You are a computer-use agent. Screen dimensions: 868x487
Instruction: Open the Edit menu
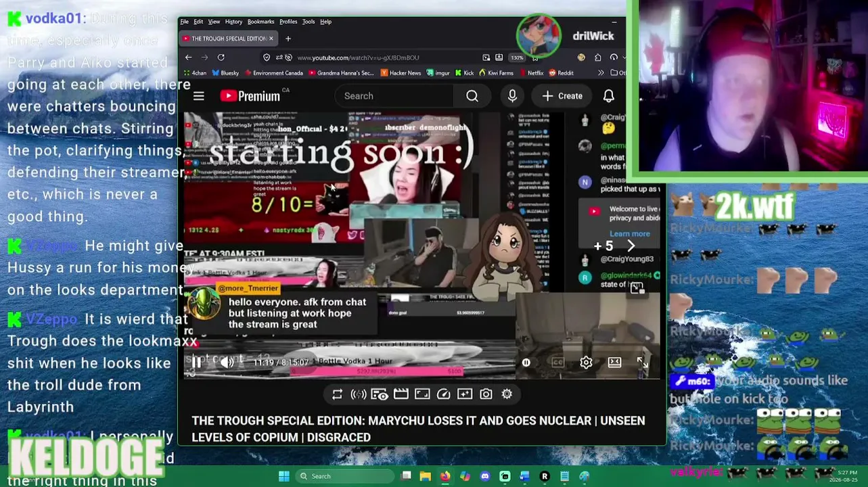click(198, 22)
